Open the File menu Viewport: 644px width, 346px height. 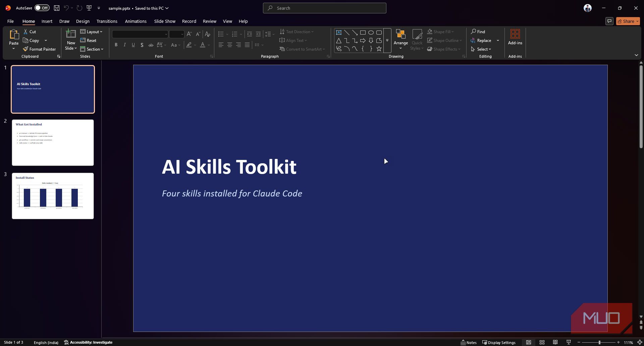(x=10, y=21)
